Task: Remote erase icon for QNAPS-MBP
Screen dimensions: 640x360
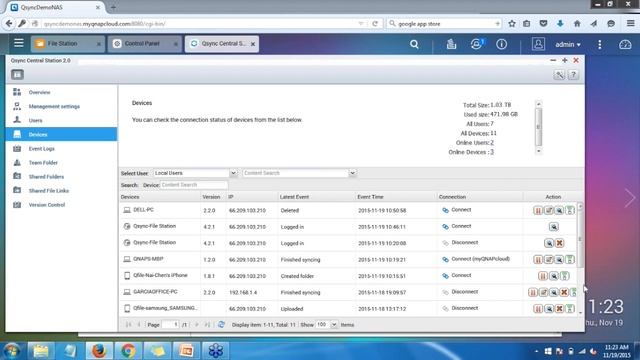Action: pos(570,260)
